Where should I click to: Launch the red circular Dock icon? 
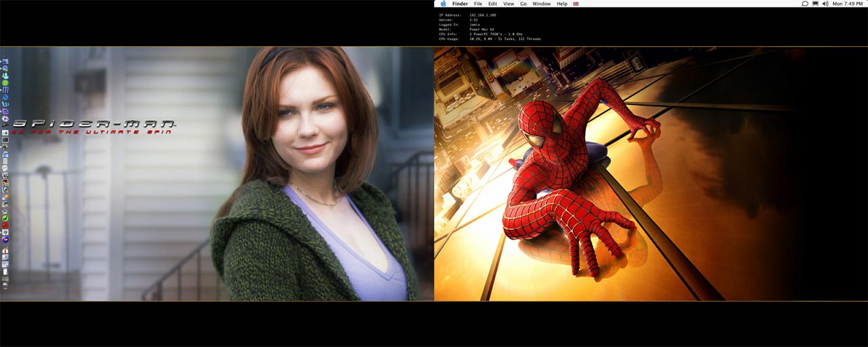(x=5, y=226)
